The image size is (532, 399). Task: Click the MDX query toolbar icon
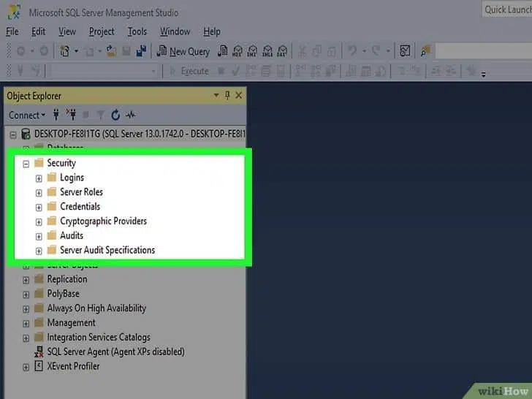(x=237, y=51)
